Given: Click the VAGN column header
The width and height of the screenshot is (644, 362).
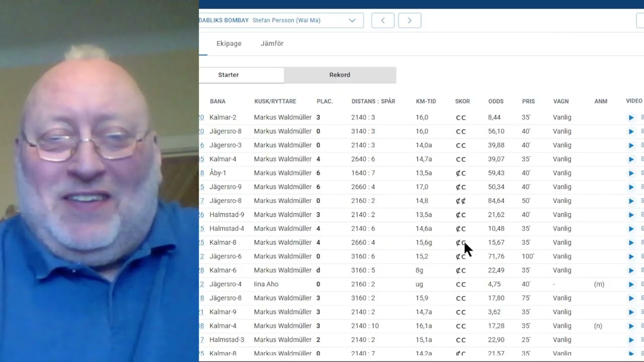Looking at the screenshot, I should [x=561, y=102].
